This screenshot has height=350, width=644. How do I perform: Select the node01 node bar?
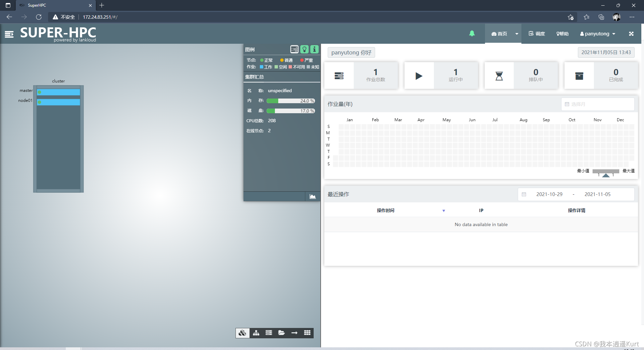[58, 102]
